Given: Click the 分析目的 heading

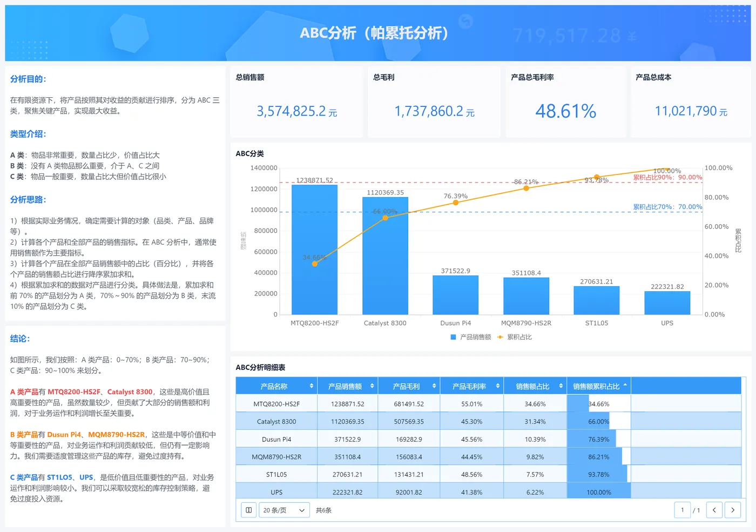Looking at the screenshot, I should 28,79.
